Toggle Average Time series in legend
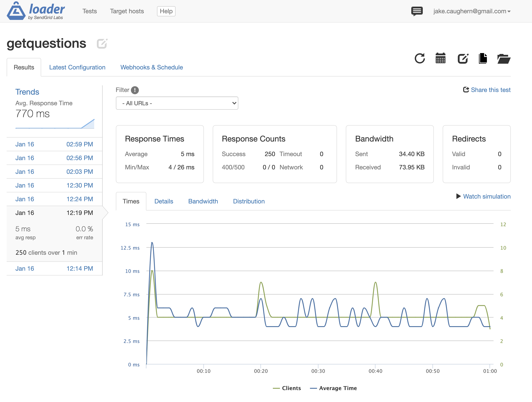The width and height of the screenshot is (532, 402). coord(333,388)
